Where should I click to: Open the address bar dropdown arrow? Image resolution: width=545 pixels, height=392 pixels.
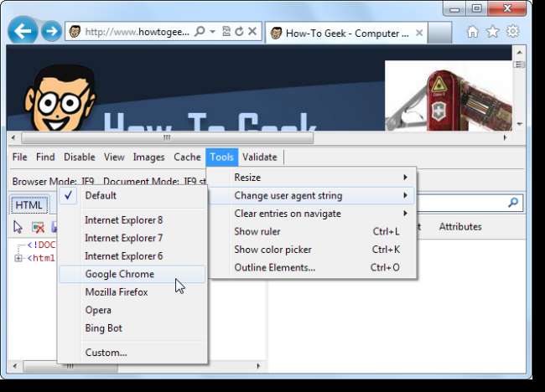point(213,32)
